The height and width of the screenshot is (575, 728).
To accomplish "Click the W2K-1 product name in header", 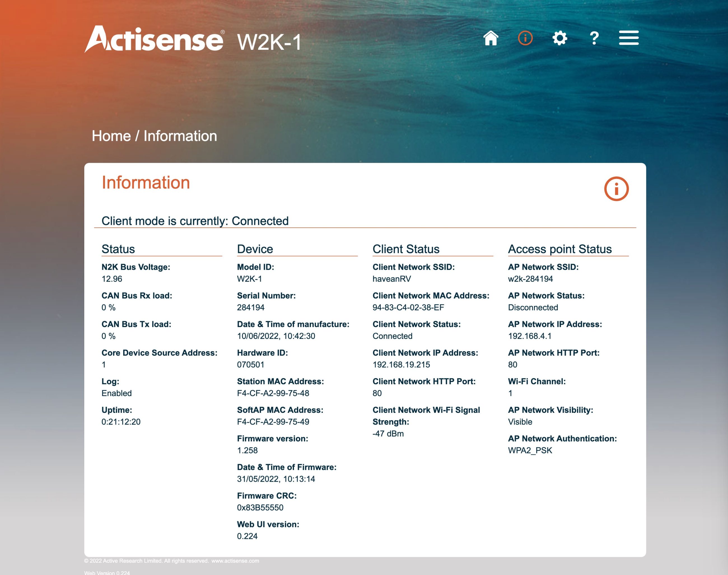I will tap(269, 42).
